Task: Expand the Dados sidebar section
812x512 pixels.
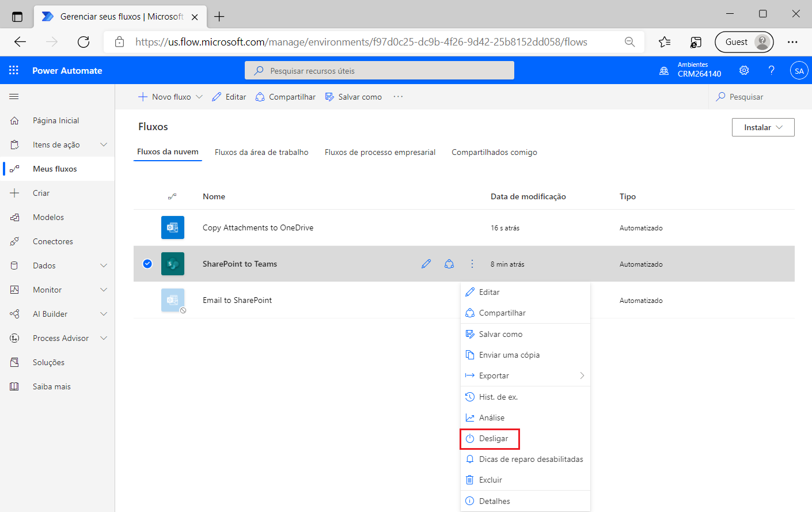Action: pos(104,266)
